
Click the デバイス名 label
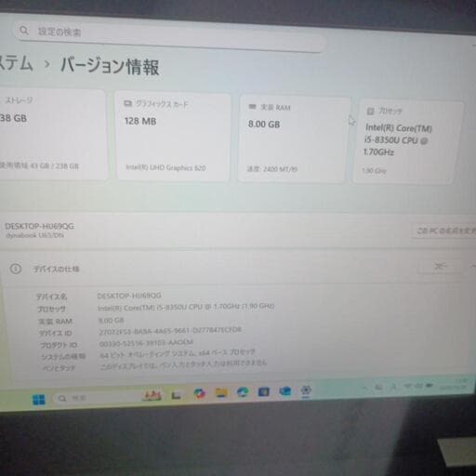pyautogui.click(x=51, y=297)
